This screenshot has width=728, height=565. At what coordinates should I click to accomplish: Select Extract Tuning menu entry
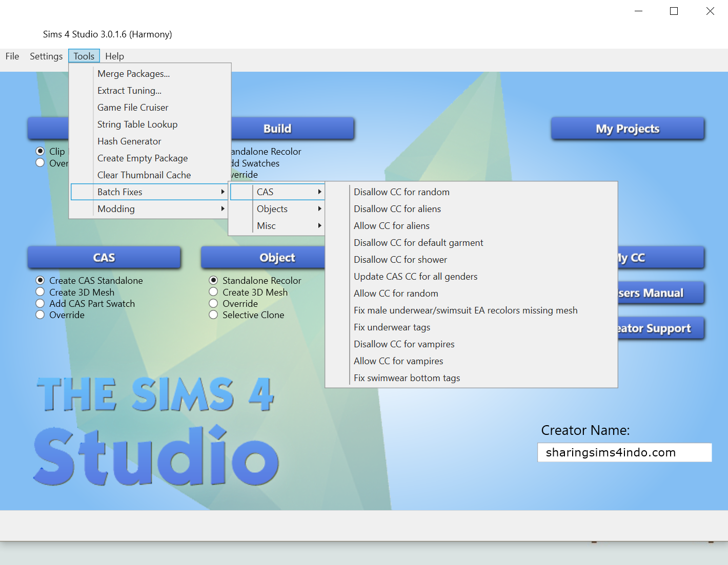(x=150, y=91)
